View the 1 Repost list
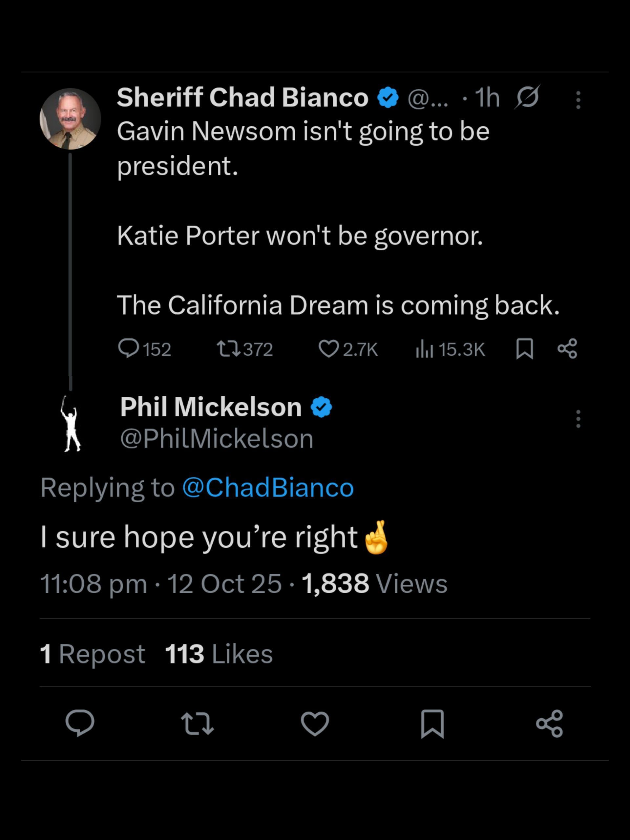The width and height of the screenshot is (630, 840). (92, 654)
